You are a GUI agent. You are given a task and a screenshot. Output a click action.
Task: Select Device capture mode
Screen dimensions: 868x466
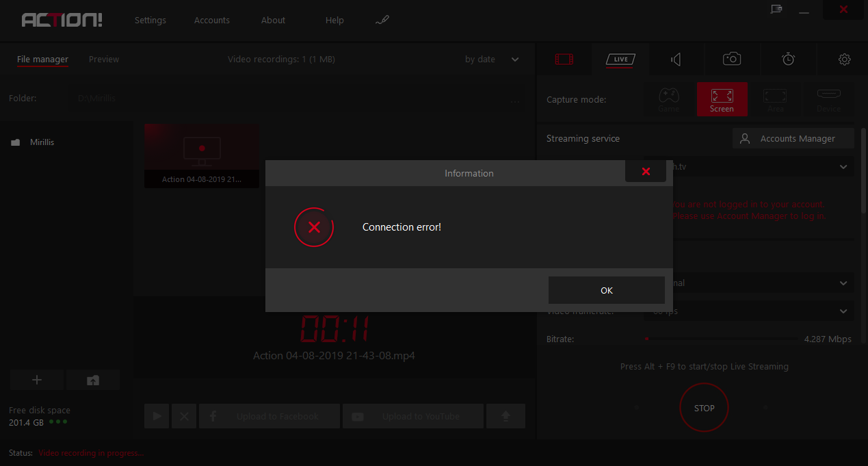pos(828,99)
